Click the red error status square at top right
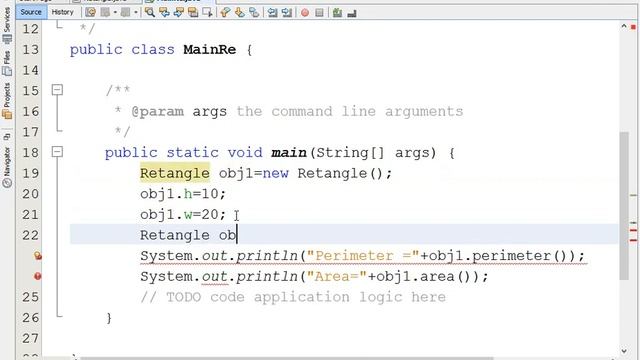Image resolution: width=640 pixels, height=360 pixels. [633, 27]
